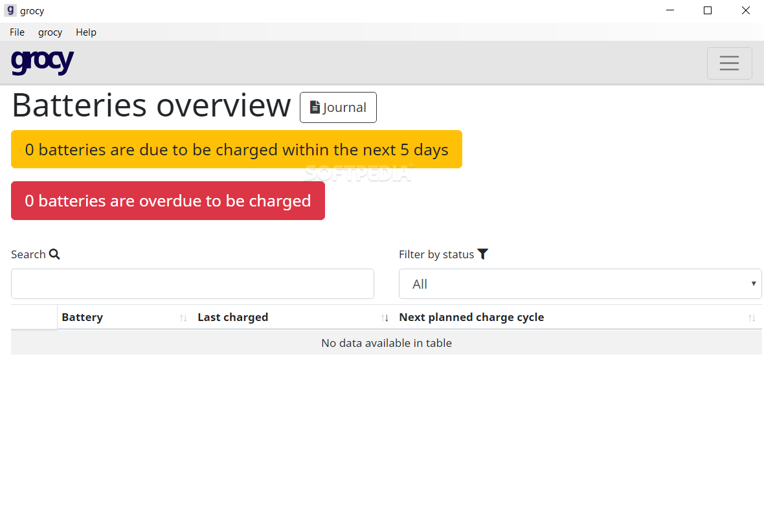Expand the Filter by status dropdown

coord(580,283)
